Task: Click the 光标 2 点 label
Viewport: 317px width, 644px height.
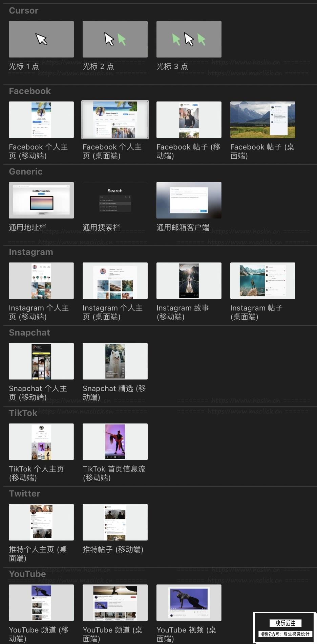Action: pos(98,66)
